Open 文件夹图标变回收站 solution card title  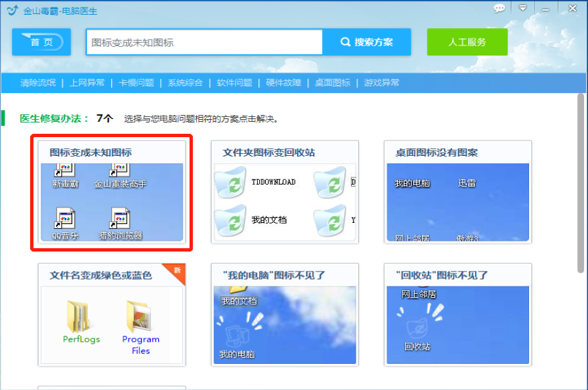coord(269,153)
